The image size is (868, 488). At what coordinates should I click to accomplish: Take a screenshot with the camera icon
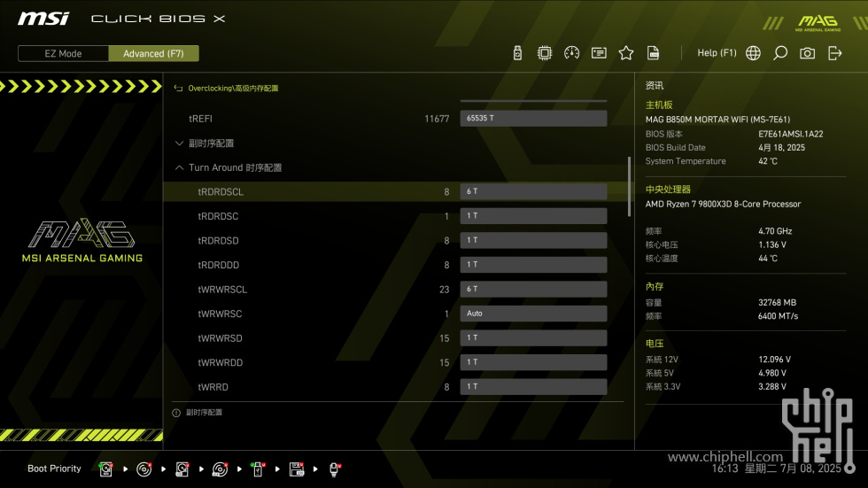click(807, 53)
